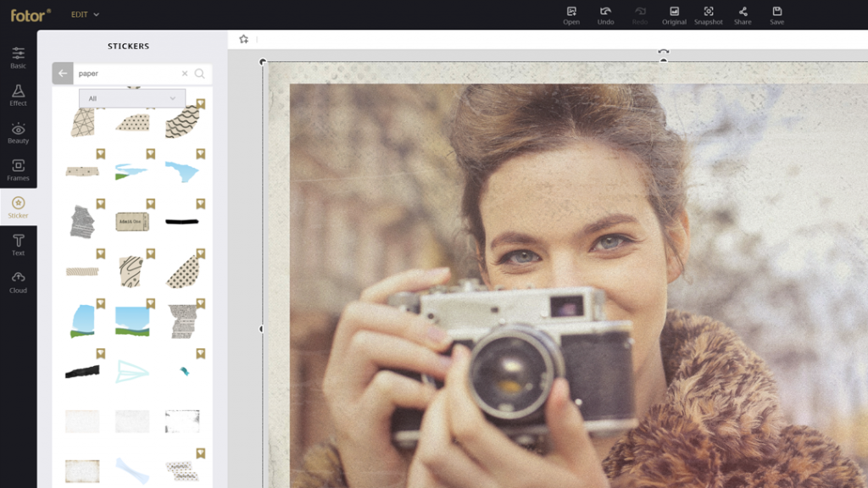The height and width of the screenshot is (488, 868).
Task: Share the image
Action: pos(743,15)
